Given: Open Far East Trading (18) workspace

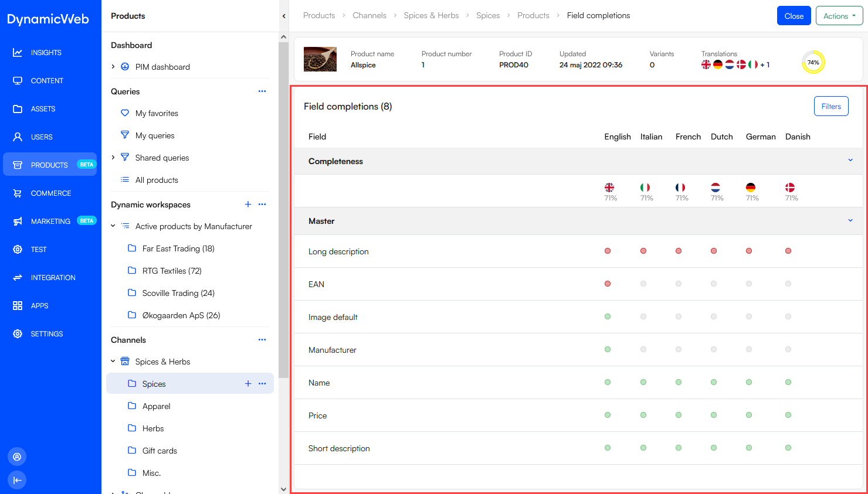Looking at the screenshot, I should click(x=178, y=248).
